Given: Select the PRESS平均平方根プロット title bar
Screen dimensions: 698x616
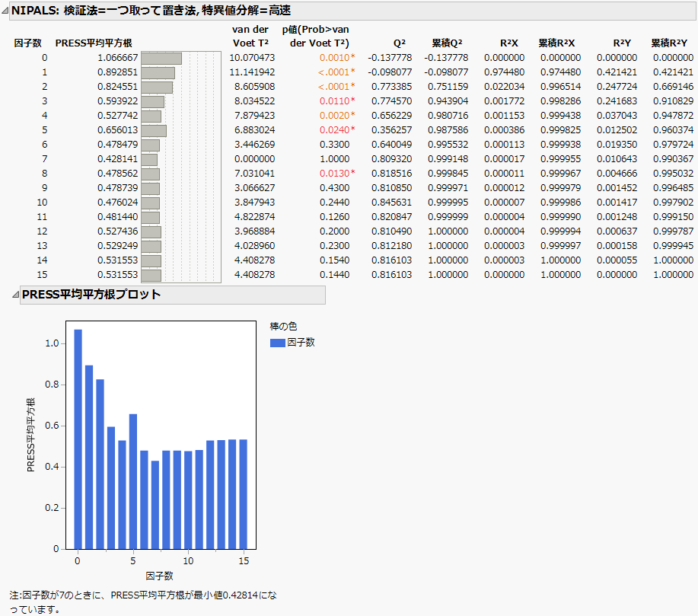Looking at the screenshot, I should click(x=173, y=295).
